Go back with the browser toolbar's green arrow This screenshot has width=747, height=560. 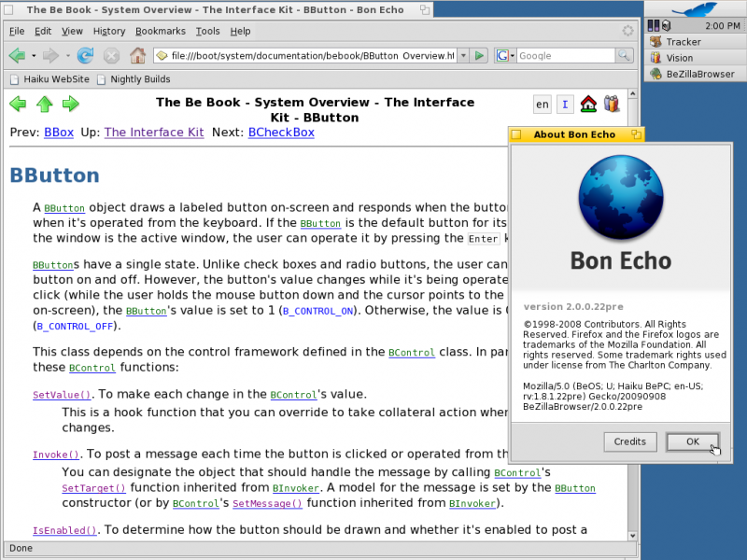17,56
